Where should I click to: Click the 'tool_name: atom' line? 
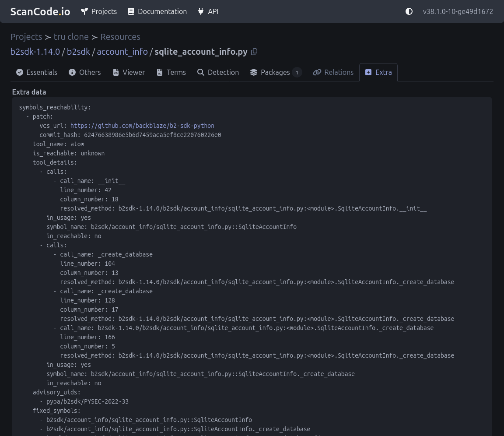point(59,144)
